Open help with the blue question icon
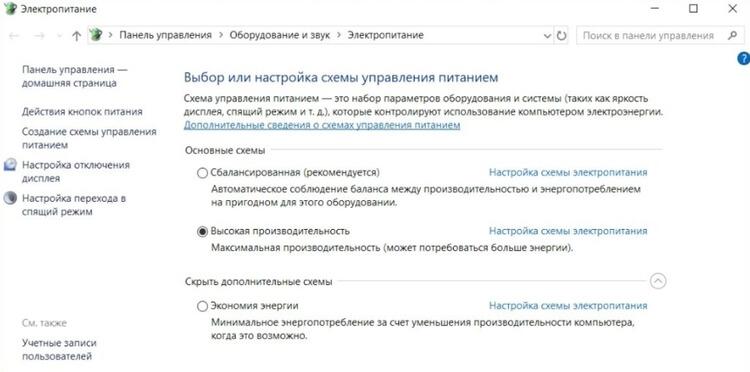This screenshot has width=750, height=372. click(744, 59)
